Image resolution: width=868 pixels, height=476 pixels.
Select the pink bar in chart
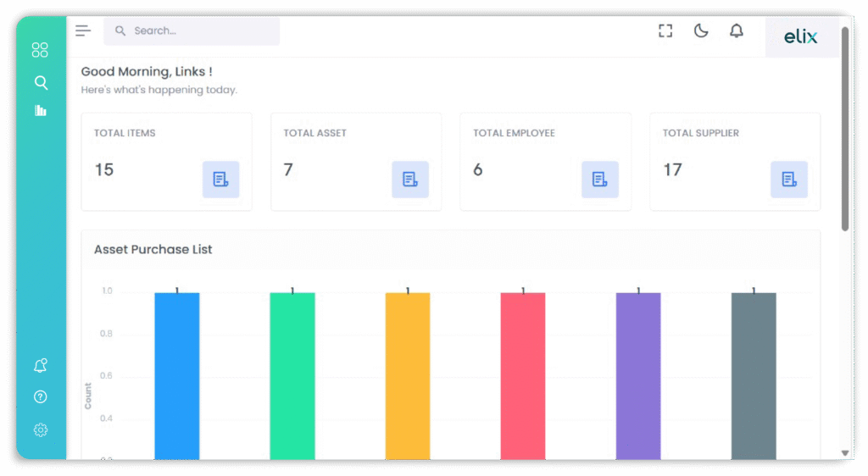523,375
